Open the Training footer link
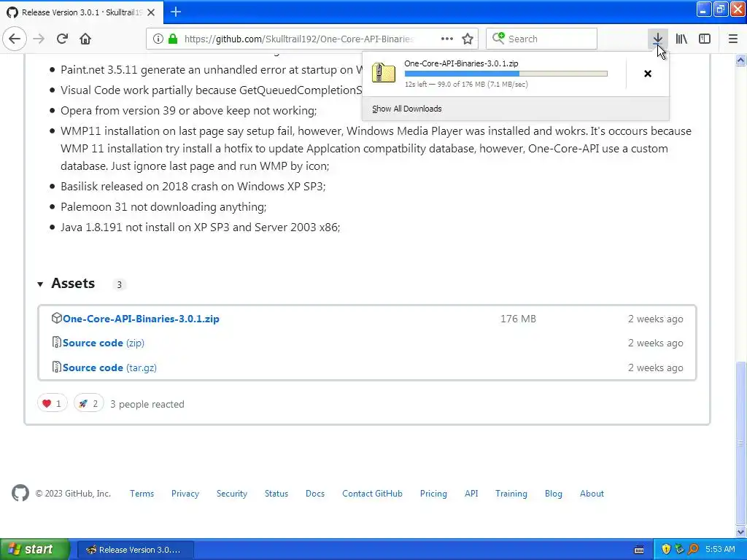 511,494
